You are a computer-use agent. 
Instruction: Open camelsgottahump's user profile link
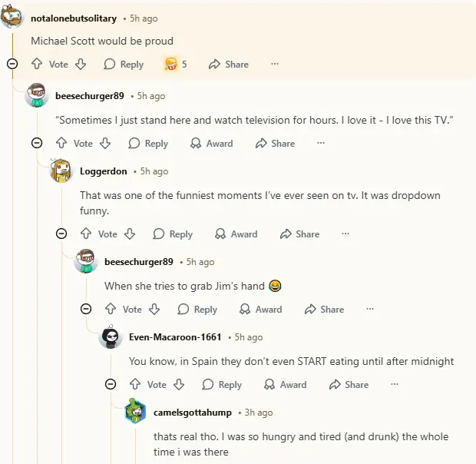[x=192, y=413]
